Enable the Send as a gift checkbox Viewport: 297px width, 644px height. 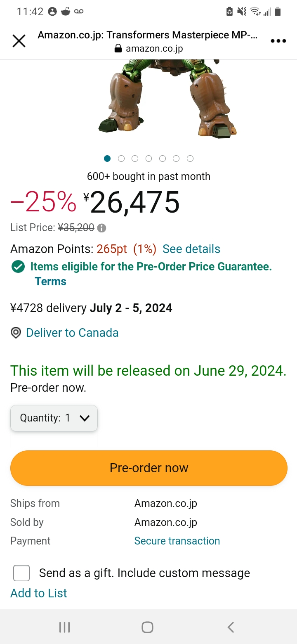[21, 573]
